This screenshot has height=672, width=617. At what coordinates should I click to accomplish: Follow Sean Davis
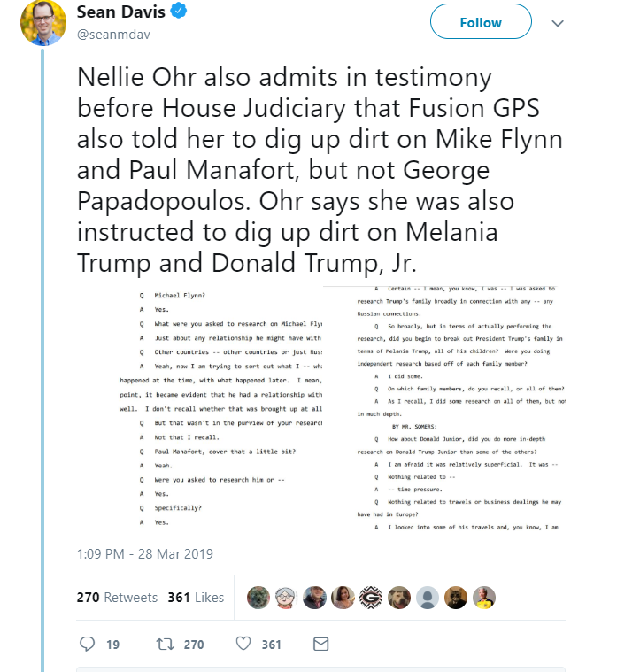point(481,21)
